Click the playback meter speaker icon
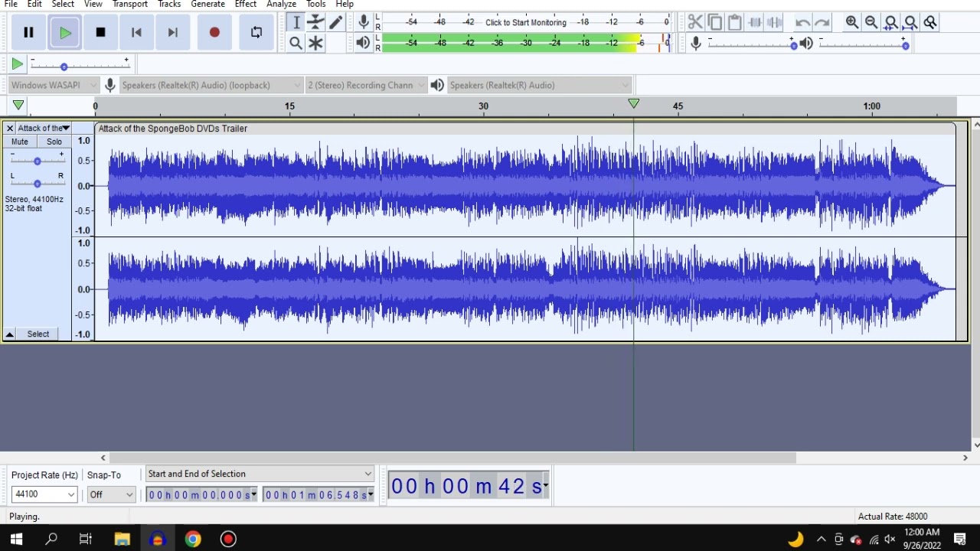Image resolution: width=980 pixels, height=551 pixels. pos(364,43)
